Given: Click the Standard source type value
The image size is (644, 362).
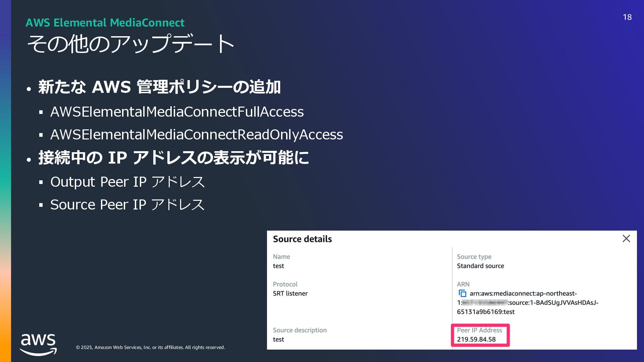Looking at the screenshot, I should (480, 266).
